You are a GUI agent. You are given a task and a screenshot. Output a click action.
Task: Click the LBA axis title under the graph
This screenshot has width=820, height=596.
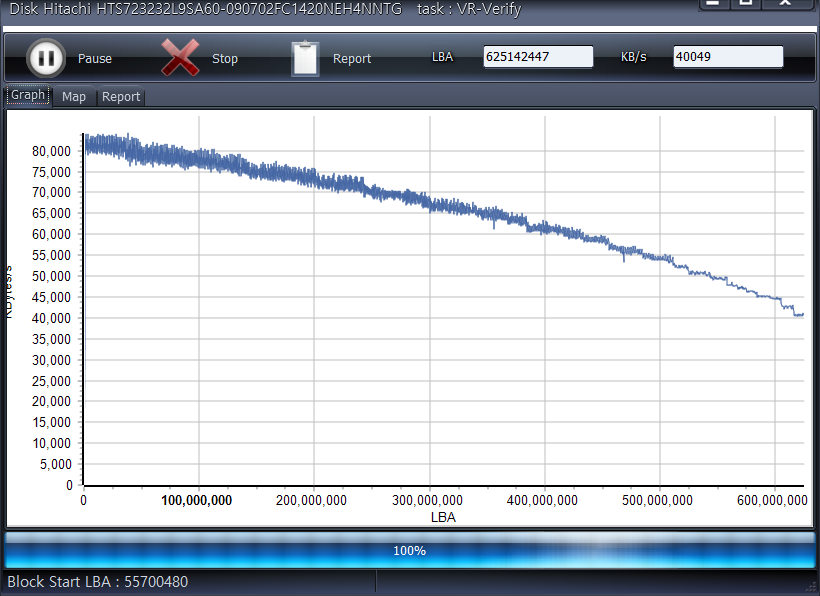tap(443, 517)
